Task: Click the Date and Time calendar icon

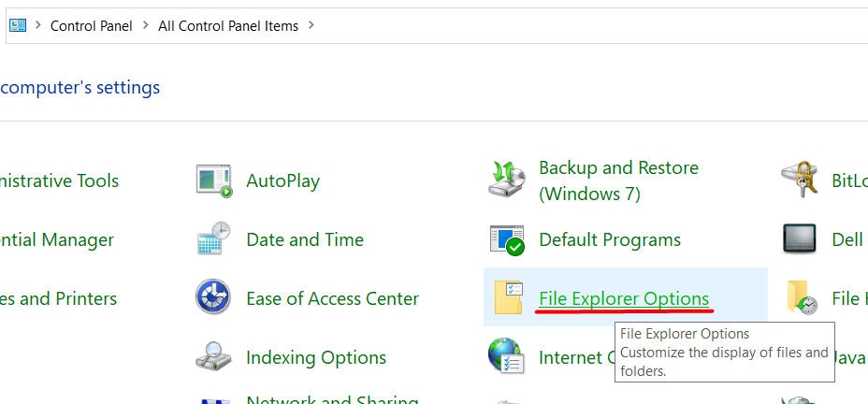Action: click(x=214, y=239)
